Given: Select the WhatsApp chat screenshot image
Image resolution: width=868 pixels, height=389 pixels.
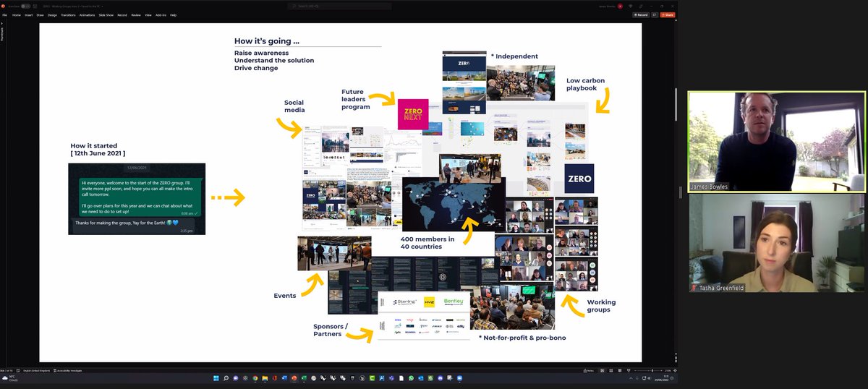Looking at the screenshot, I should tap(137, 199).
